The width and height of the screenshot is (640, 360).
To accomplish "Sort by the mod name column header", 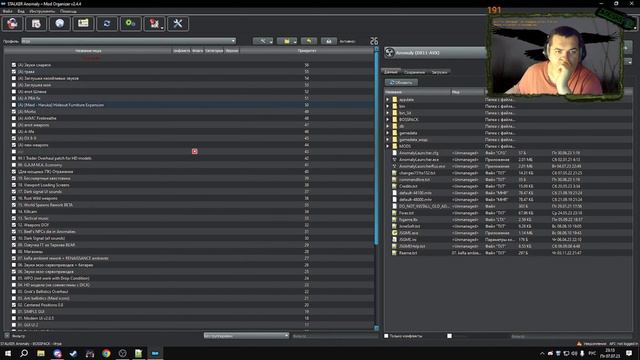I will coord(88,51).
